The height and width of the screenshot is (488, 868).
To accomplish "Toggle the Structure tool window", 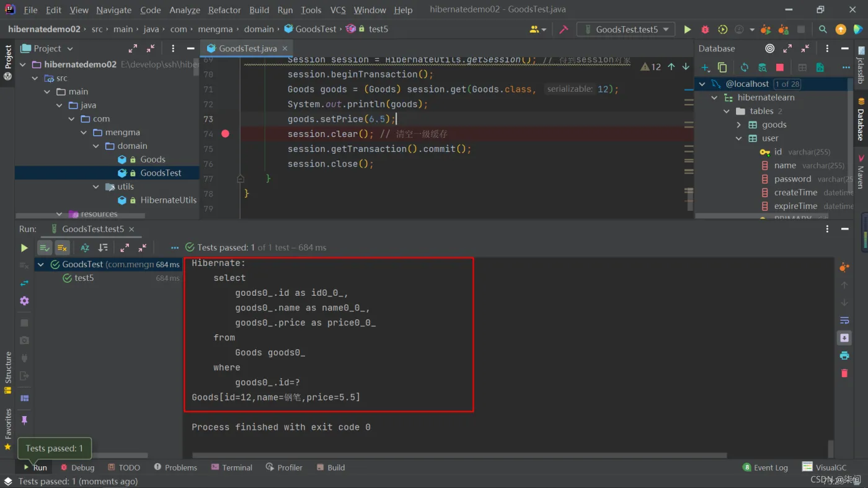I will [7, 373].
